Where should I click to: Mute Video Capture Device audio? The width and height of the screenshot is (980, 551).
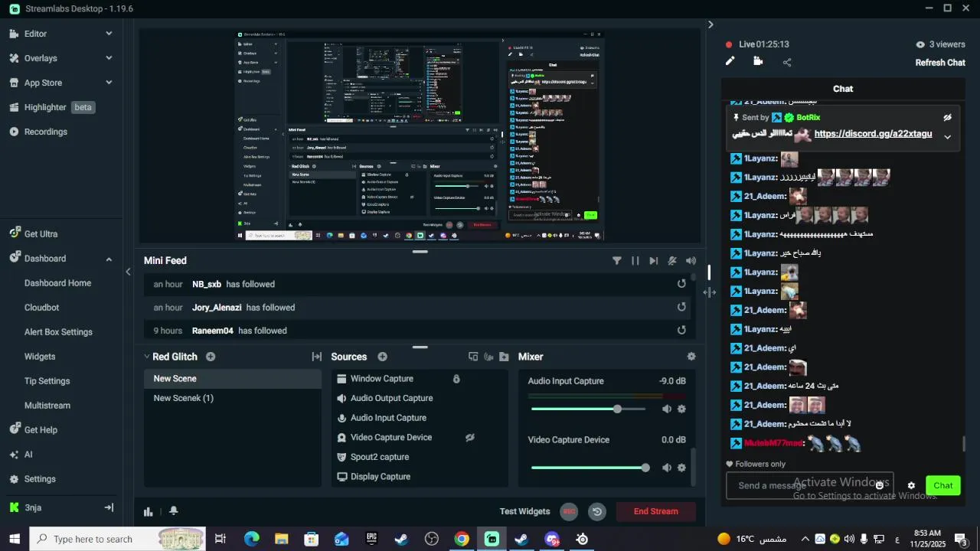pos(667,468)
